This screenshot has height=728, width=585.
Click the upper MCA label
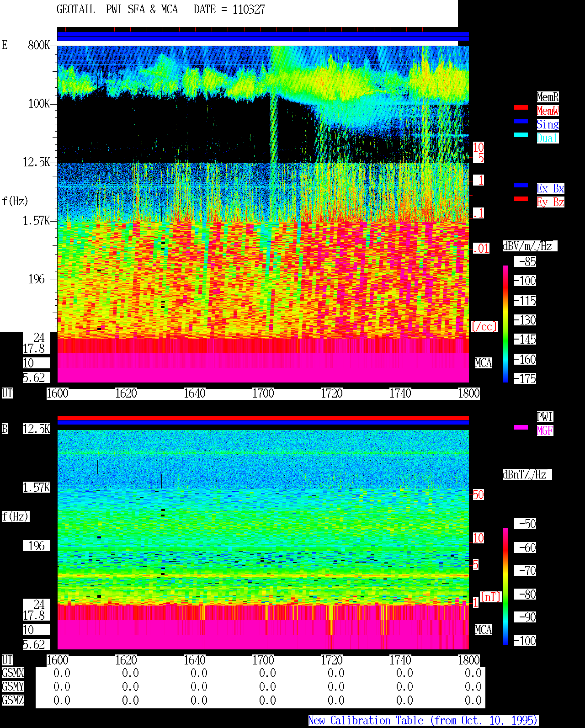click(483, 363)
